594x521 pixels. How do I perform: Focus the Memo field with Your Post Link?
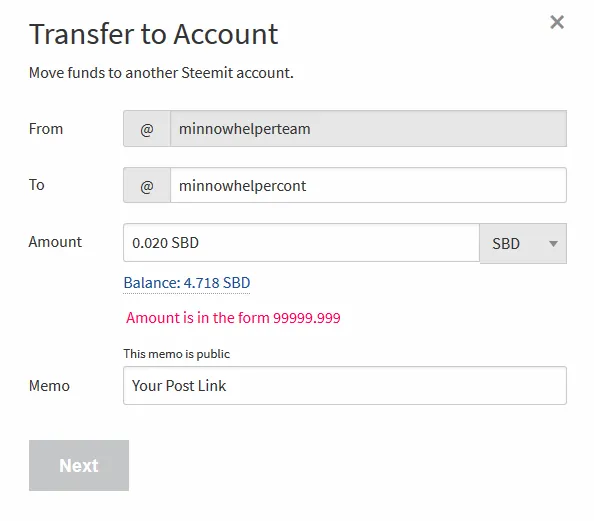[345, 385]
